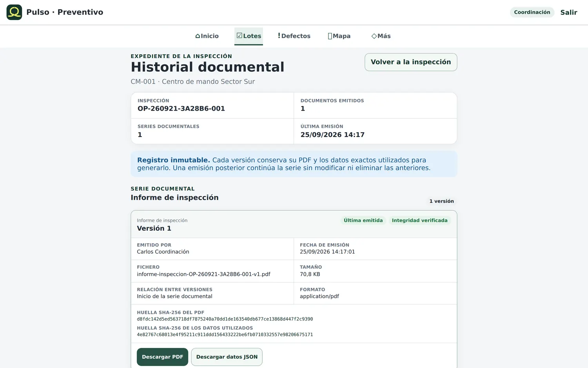This screenshot has width=588, height=368.
Task: Select the Versión 1 heading
Action: pos(154,228)
